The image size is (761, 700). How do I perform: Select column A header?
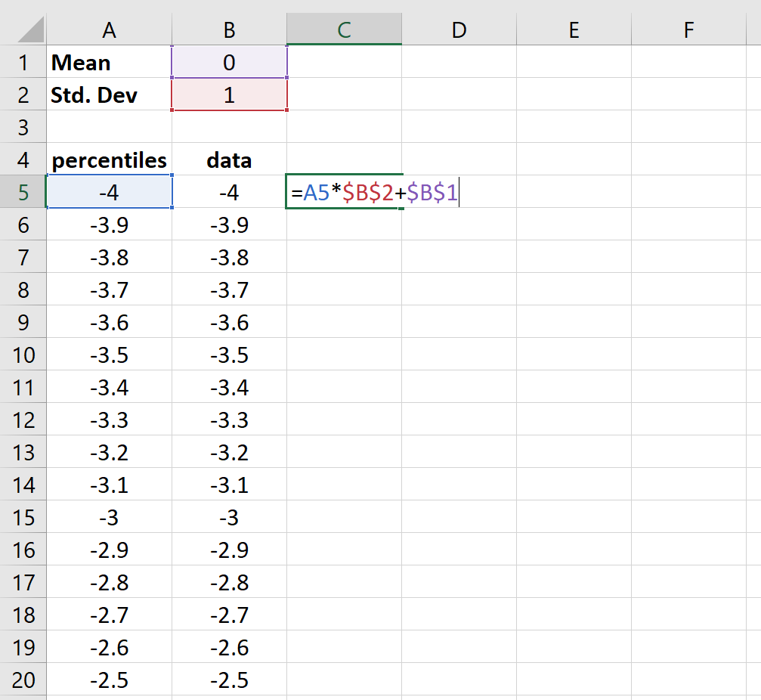(x=109, y=30)
